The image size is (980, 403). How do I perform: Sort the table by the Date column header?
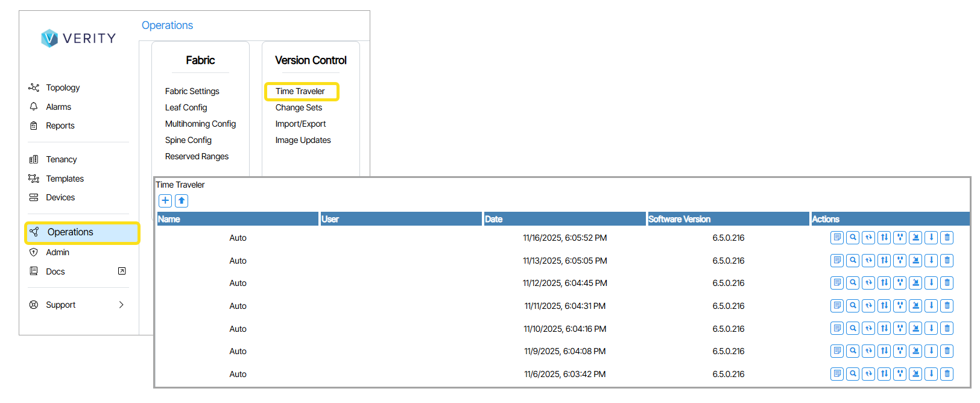493,219
